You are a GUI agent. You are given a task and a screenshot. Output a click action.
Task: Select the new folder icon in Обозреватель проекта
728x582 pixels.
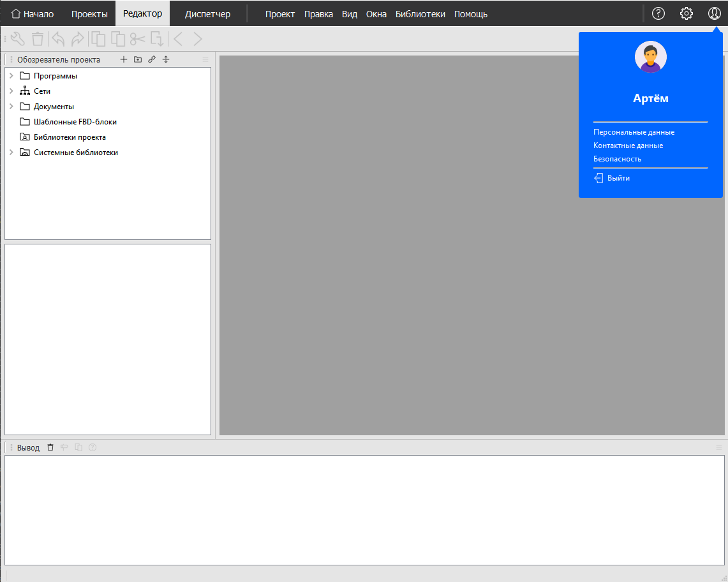(138, 59)
